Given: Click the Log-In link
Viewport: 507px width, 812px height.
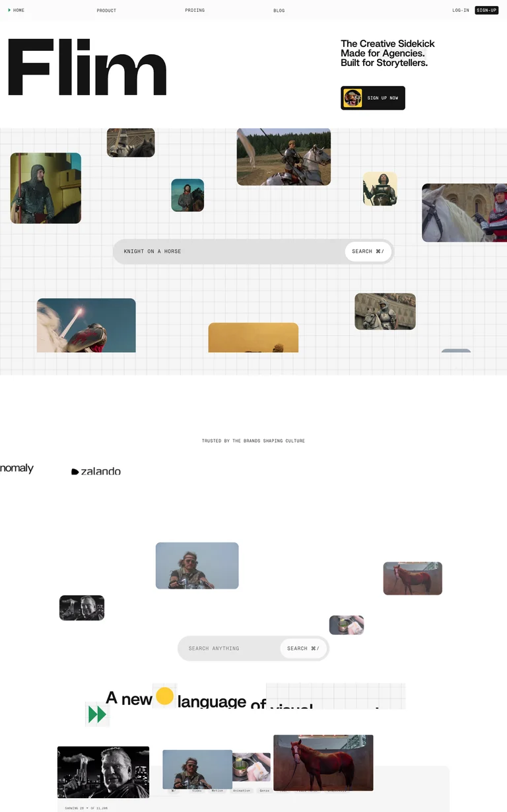Looking at the screenshot, I should 461,11.
